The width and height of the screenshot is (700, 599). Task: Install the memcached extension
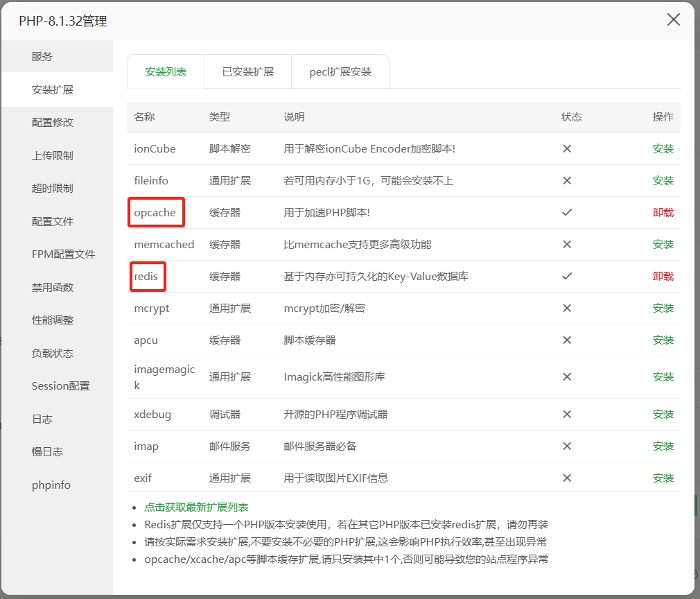[x=663, y=244]
